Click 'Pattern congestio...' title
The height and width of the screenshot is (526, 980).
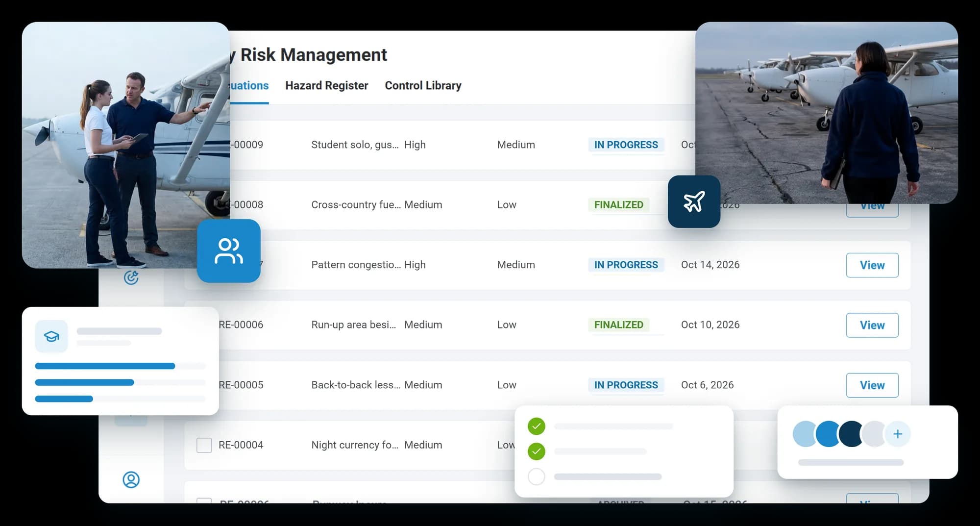pos(356,265)
